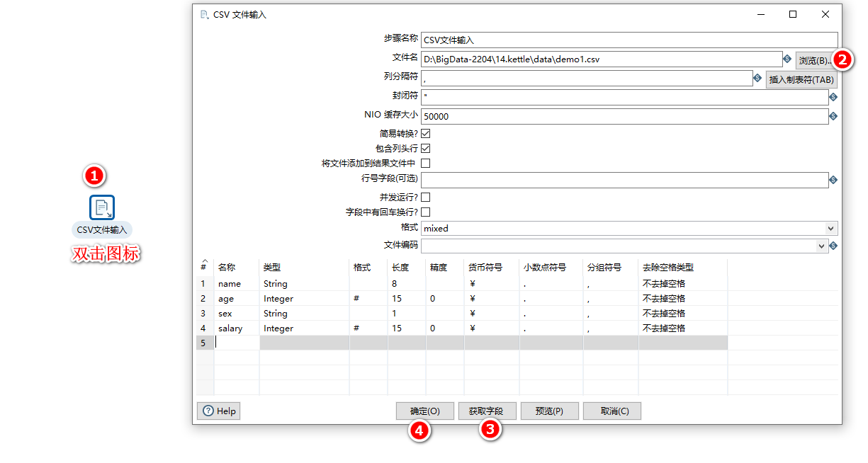Click the # column header
The height and width of the screenshot is (463, 868).
205,268
